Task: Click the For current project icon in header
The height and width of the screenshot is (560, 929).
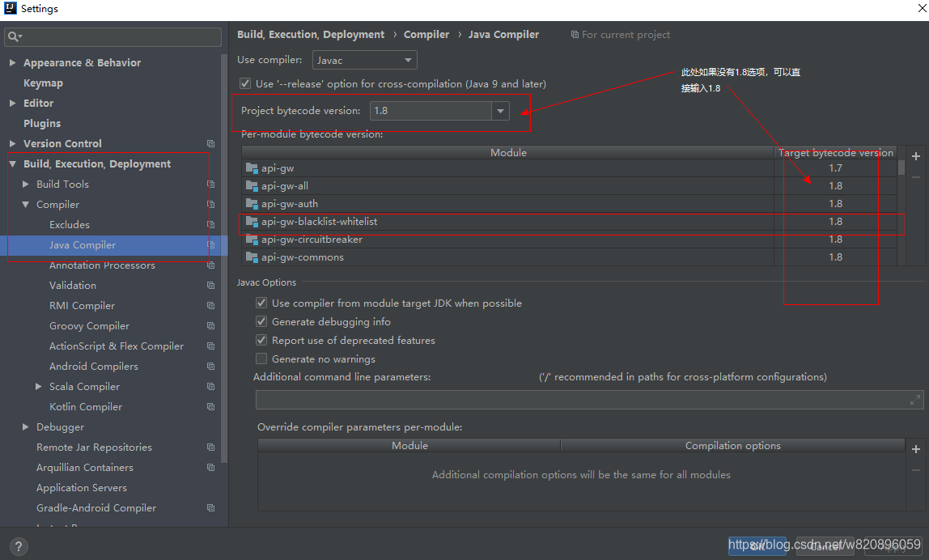Action: click(575, 34)
